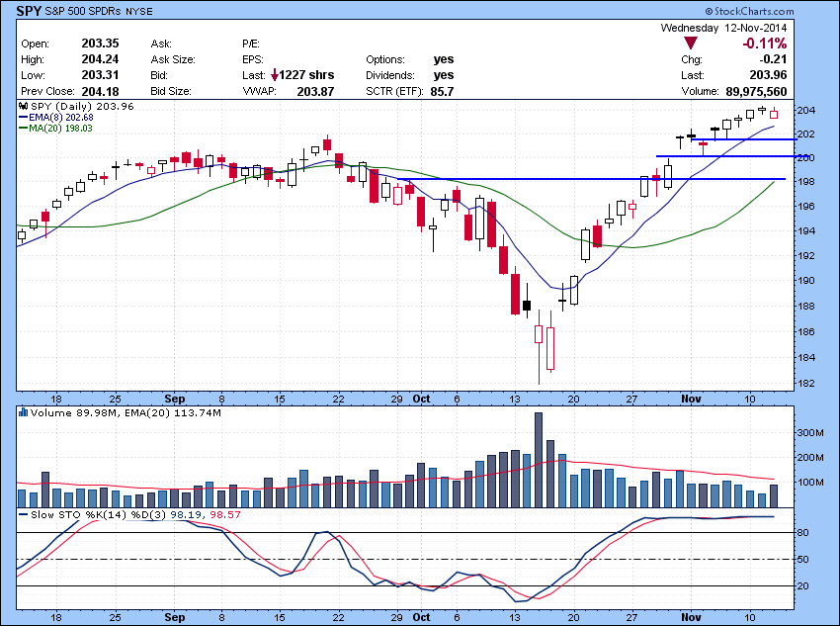Click the SPY (Daily) 203.96 legend text

(82, 106)
